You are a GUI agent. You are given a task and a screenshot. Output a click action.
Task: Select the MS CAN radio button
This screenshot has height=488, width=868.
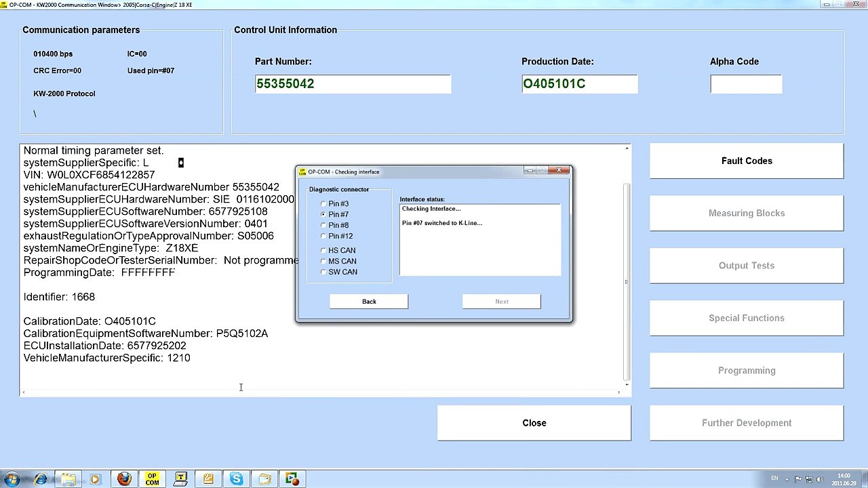(323, 261)
